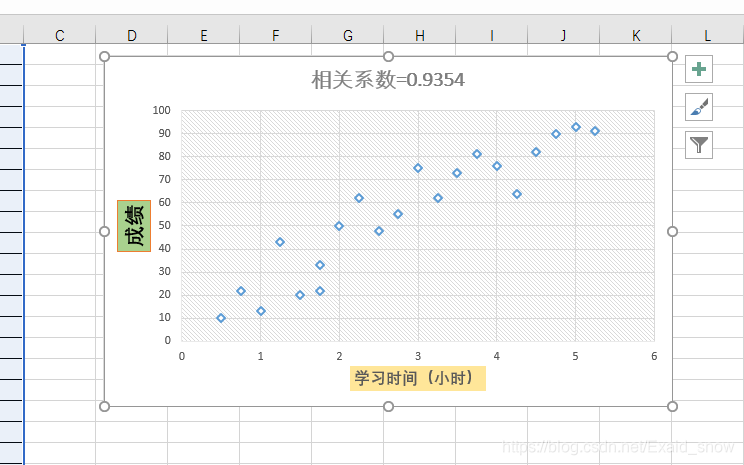The width and height of the screenshot is (744, 465).
Task: Select column J header
Action: pos(564,35)
